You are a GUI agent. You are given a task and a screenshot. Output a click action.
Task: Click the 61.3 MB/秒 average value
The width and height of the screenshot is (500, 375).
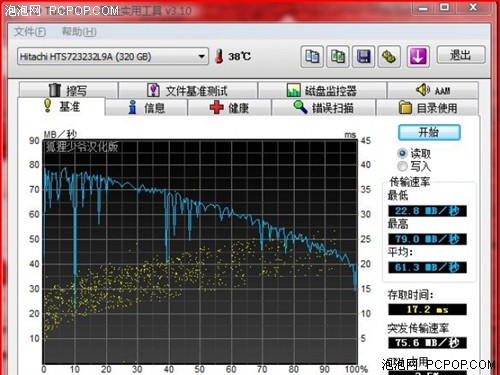pyautogui.click(x=427, y=267)
